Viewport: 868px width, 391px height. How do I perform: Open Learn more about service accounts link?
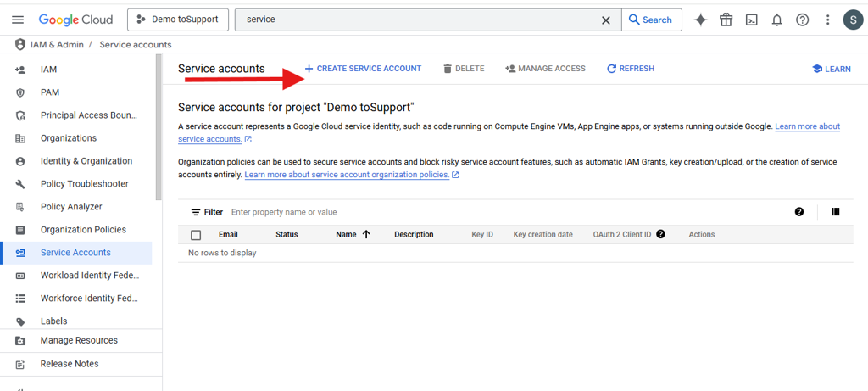point(806,126)
